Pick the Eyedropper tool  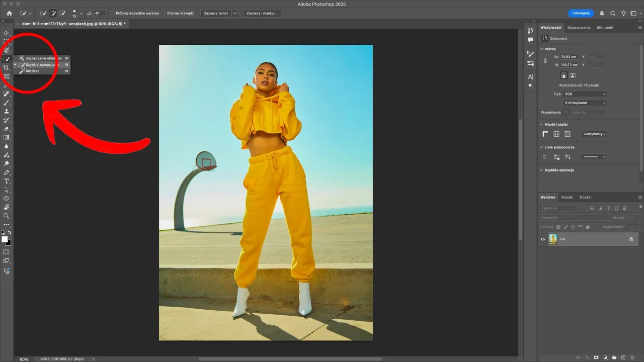(7, 86)
